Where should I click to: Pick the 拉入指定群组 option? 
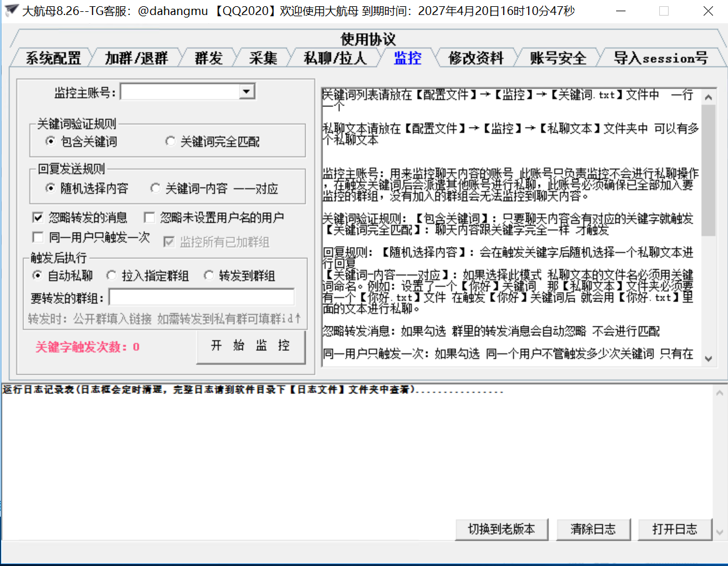(x=111, y=276)
